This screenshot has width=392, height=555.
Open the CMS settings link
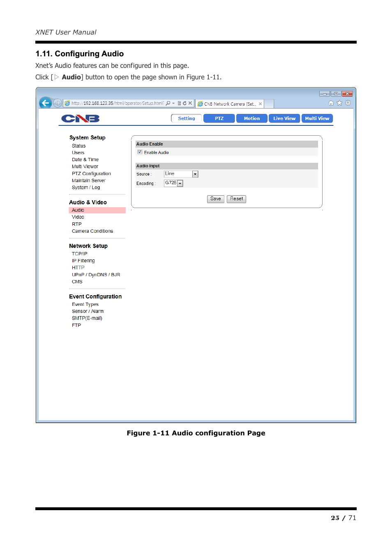pos(77,282)
